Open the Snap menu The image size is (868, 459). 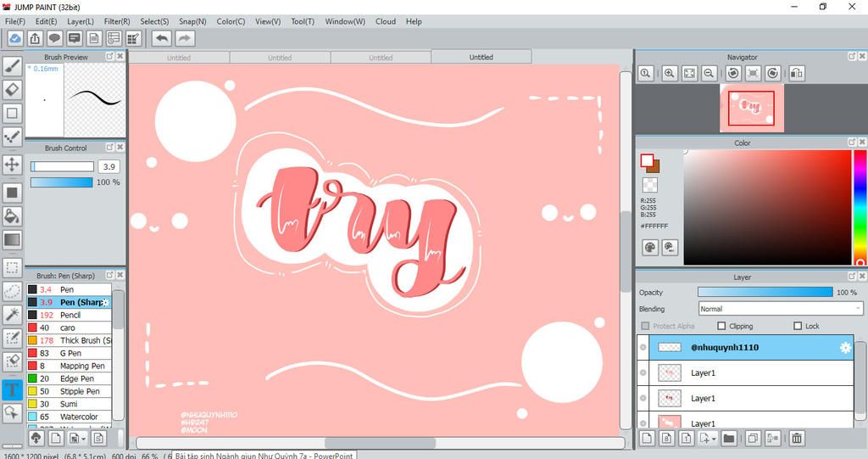(x=192, y=21)
